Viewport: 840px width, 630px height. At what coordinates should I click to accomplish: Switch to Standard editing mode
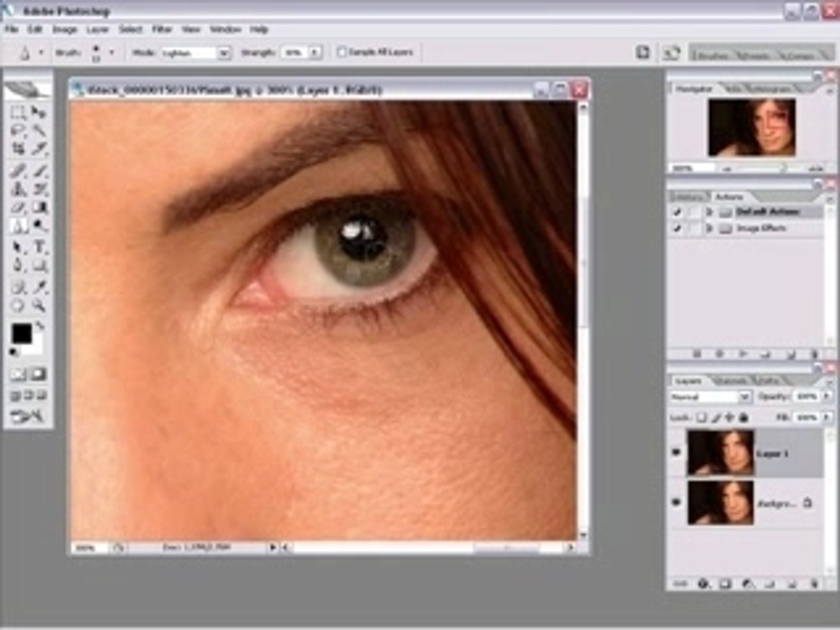click(x=19, y=374)
